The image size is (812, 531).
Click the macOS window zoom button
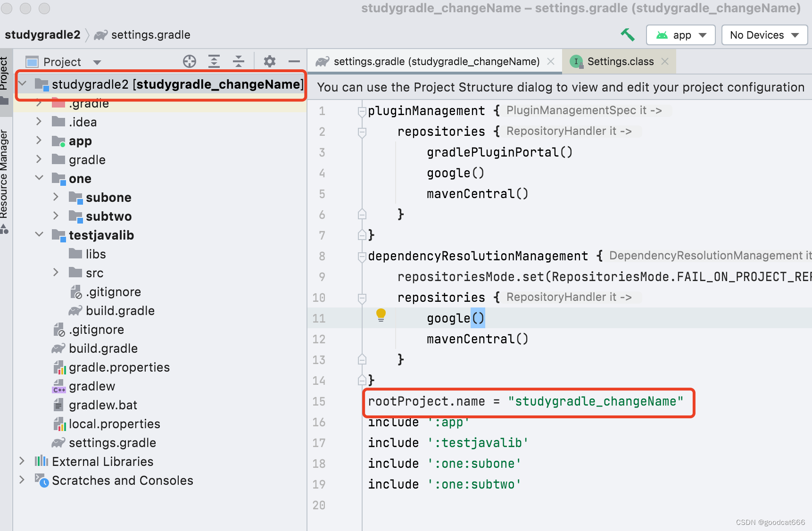44,8
